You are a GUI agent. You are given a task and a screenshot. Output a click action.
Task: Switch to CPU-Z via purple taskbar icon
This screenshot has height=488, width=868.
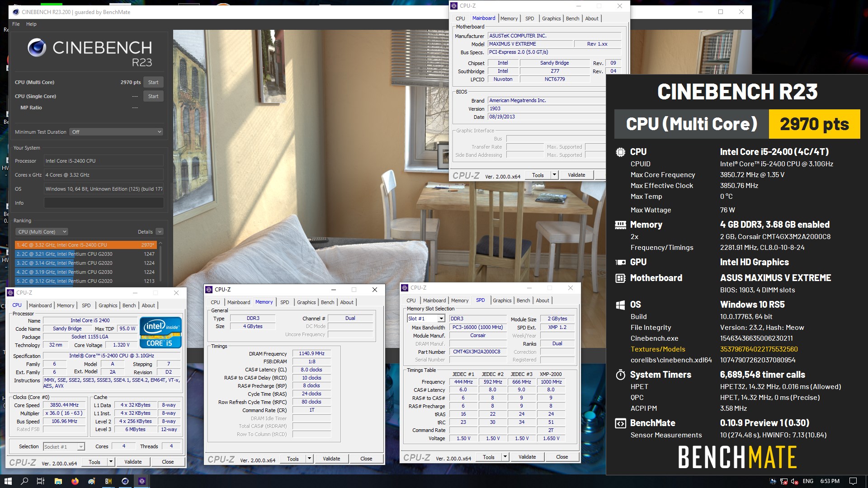[x=142, y=481]
